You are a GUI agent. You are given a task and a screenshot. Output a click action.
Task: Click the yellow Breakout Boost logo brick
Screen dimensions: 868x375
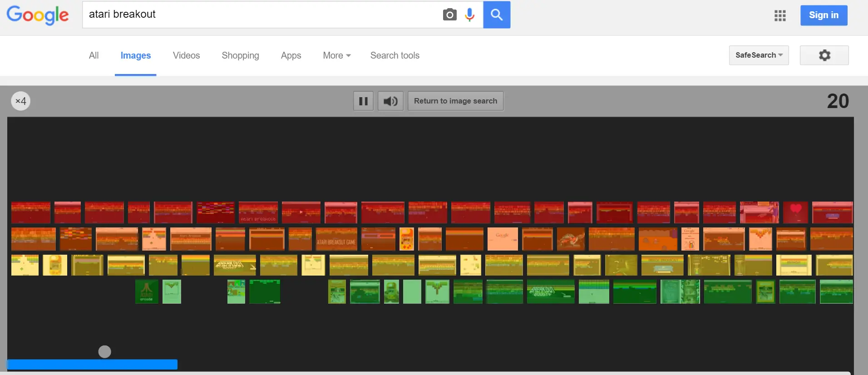(x=235, y=265)
